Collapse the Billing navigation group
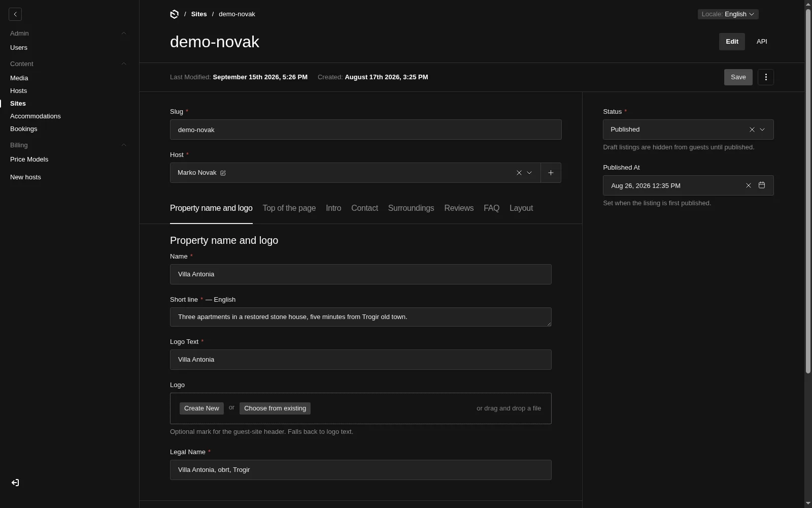 tap(124, 145)
